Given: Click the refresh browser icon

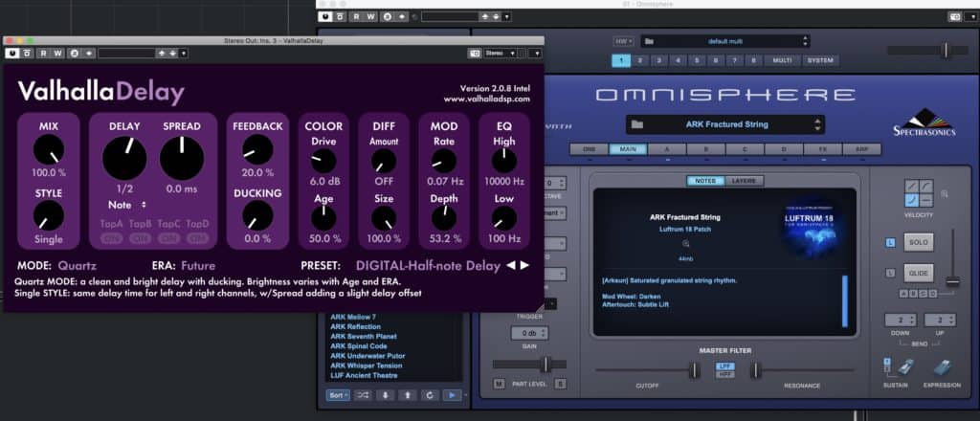Looking at the screenshot, I should (x=430, y=395).
